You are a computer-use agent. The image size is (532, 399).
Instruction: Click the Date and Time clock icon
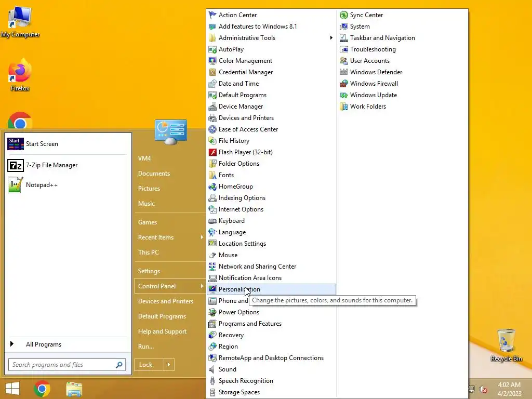212,84
